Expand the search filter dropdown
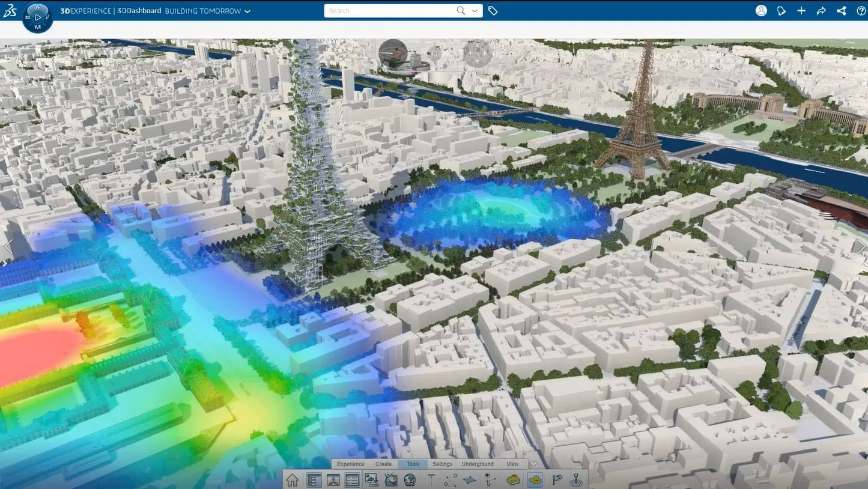The width and height of the screenshot is (868, 489). click(x=474, y=10)
